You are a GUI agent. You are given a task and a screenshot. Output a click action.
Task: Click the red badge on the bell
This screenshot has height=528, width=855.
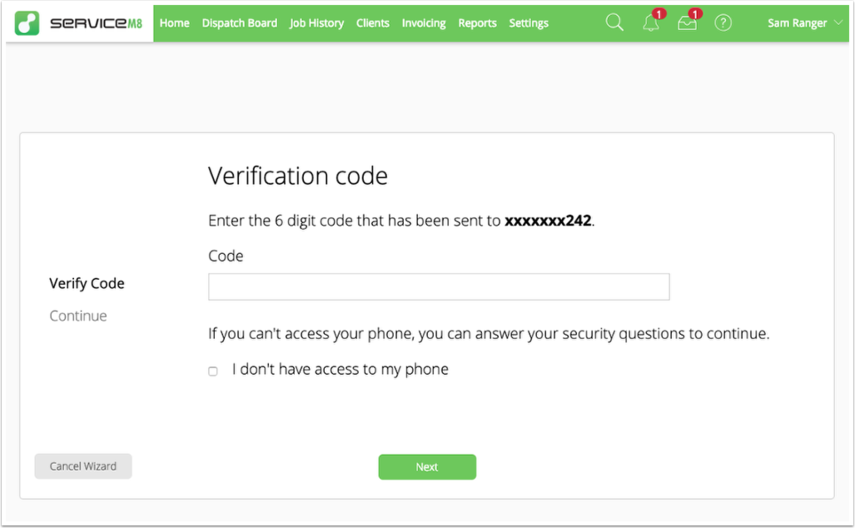(x=659, y=14)
